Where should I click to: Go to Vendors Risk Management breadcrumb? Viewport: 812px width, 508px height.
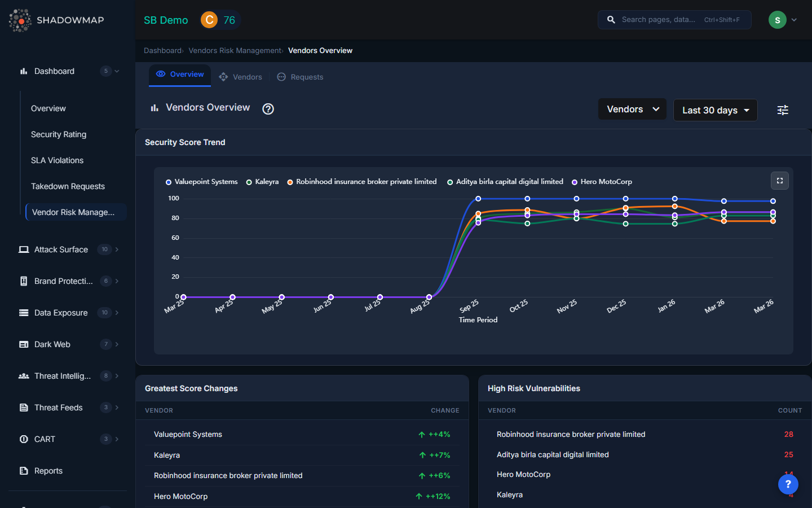[x=235, y=51]
